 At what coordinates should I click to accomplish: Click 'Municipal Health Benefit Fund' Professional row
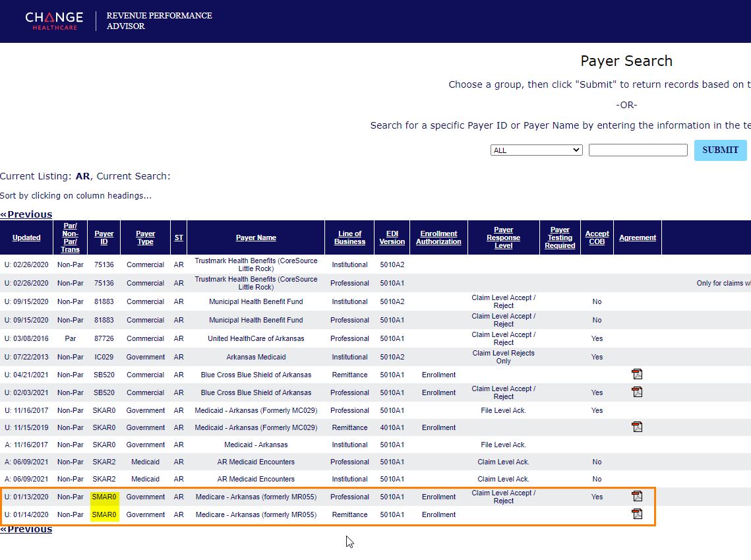pyautogui.click(x=256, y=320)
